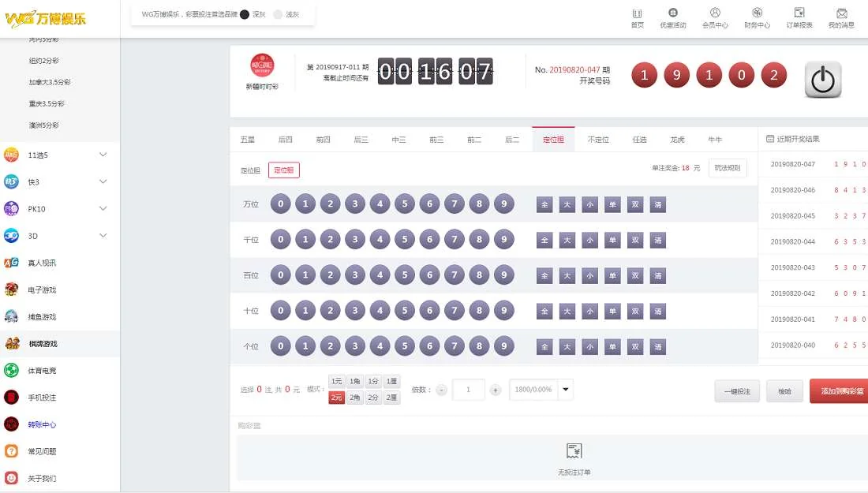Select 浅灰 light gray theme option
The height and width of the screenshot is (493, 868).
pos(278,14)
